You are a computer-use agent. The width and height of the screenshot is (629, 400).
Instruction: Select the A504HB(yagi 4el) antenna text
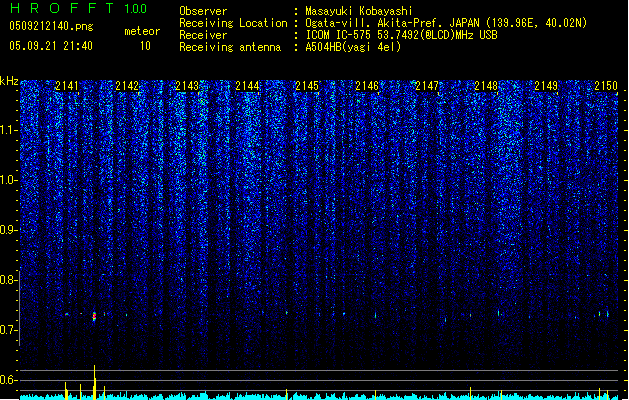click(353, 47)
